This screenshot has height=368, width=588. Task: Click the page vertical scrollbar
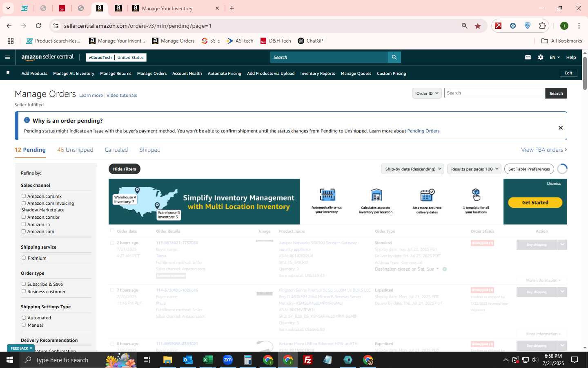[585, 74]
